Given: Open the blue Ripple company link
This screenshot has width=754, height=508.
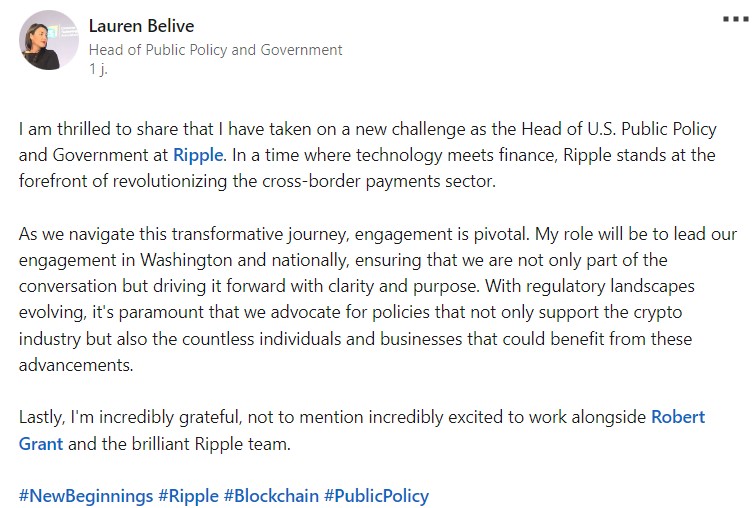Looking at the screenshot, I should [x=198, y=155].
